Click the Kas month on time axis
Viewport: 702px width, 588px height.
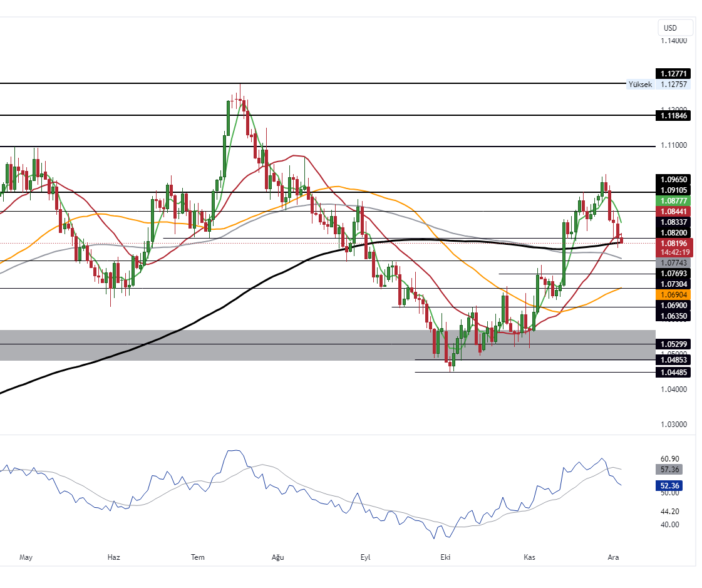tap(529, 557)
